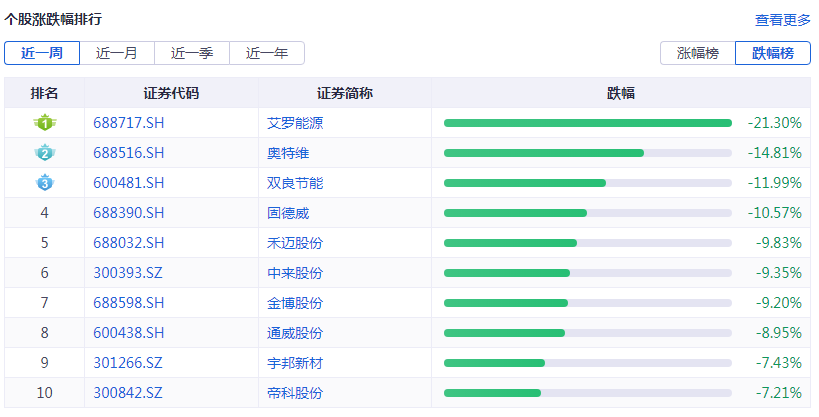The width and height of the screenshot is (819, 417).
Task: Click the 跌幅 column header
Action: (x=621, y=93)
